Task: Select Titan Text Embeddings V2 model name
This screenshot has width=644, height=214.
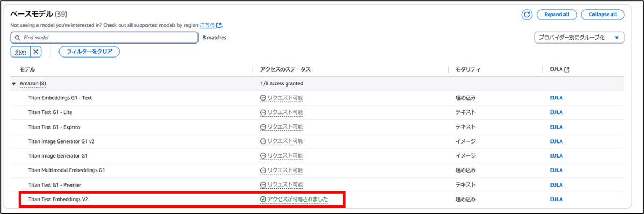Action: pos(58,199)
